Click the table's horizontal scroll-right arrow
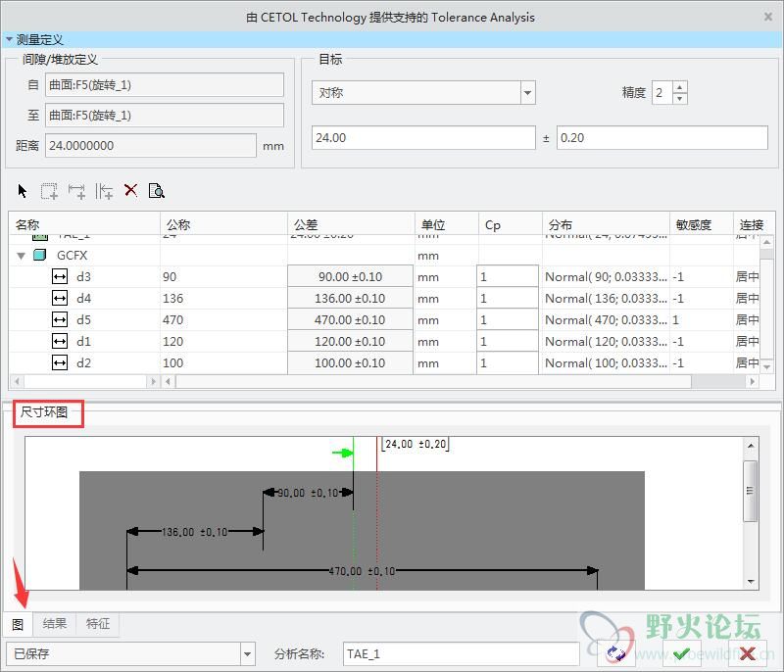The width and height of the screenshot is (784, 672). 752,382
